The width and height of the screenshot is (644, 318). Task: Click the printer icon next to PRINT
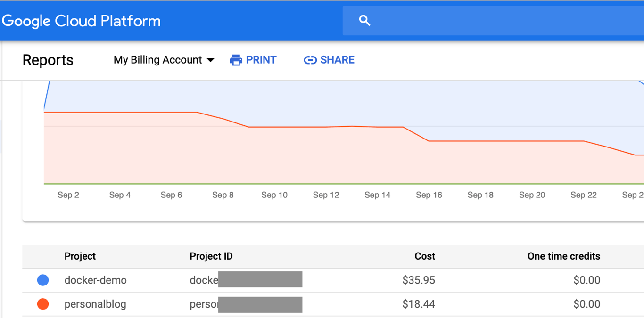(x=236, y=60)
